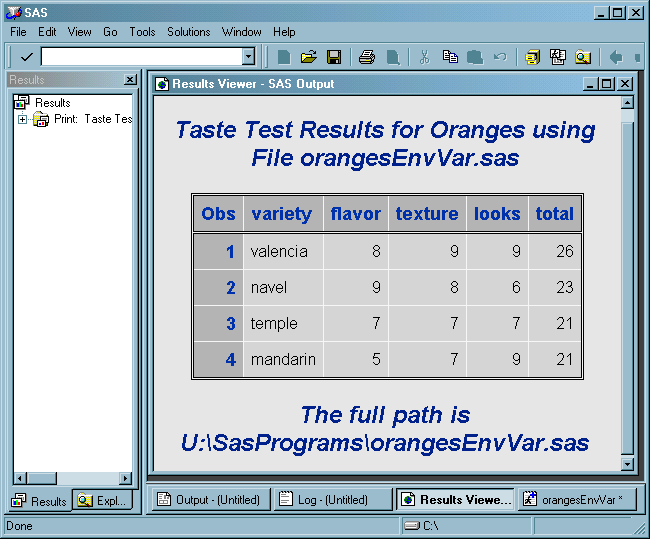Click the flavor column header

tap(356, 214)
